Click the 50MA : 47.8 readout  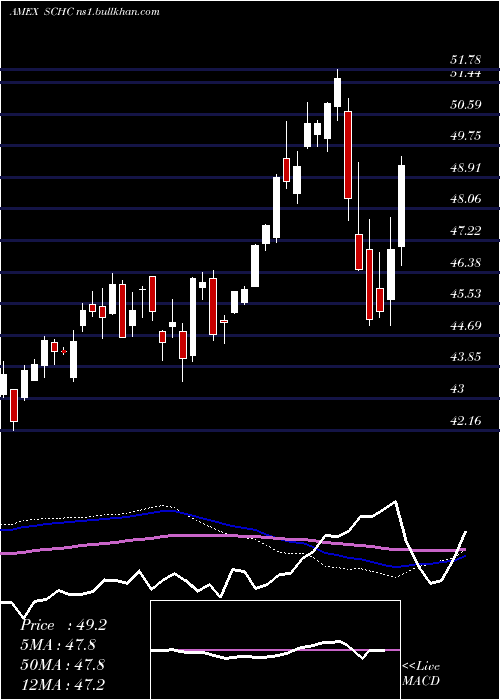pyautogui.click(x=62, y=665)
